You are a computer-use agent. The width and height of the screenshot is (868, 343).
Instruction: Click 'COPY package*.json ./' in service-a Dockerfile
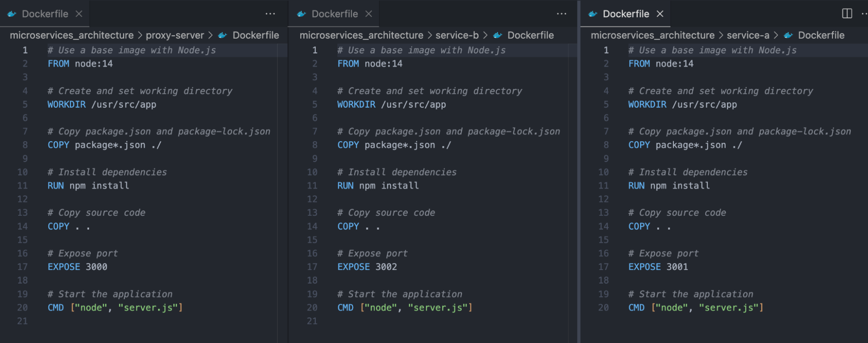pos(685,145)
